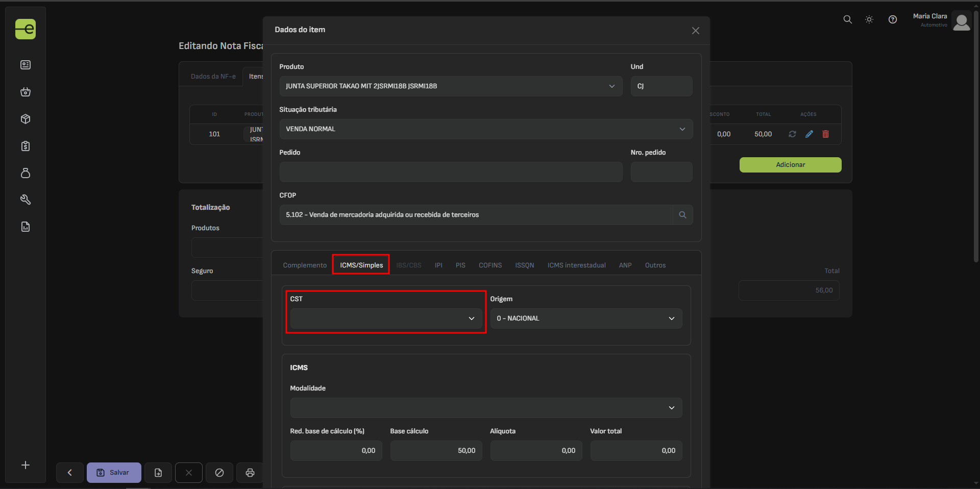
Task: Switch to the COFINS tab
Action: click(x=490, y=265)
